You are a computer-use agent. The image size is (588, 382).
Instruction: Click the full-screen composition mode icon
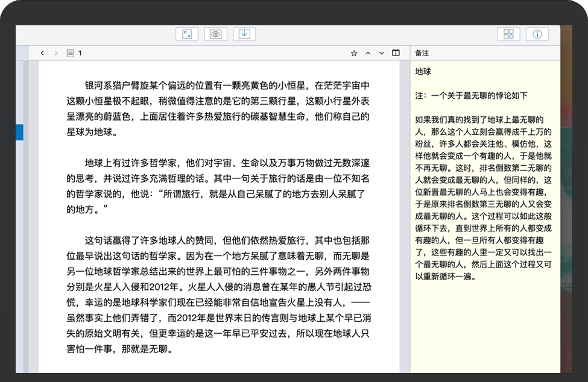187,34
